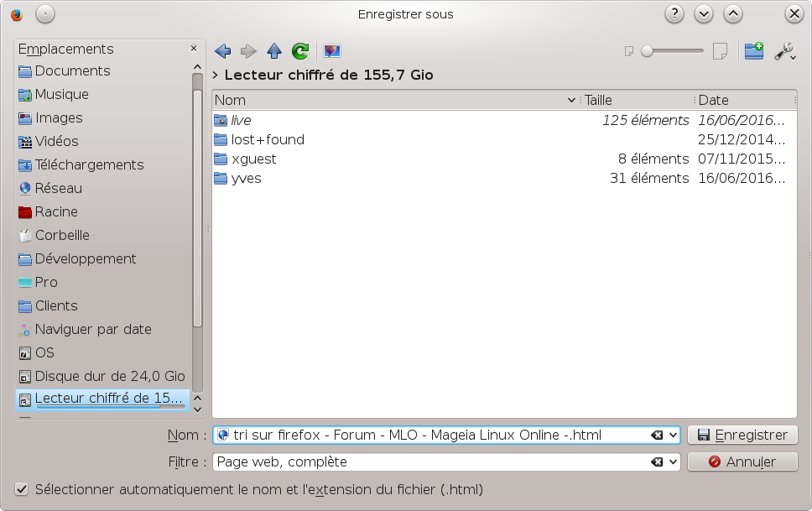This screenshot has height=511, width=812.
Task: Create a new folder
Action: (753, 51)
